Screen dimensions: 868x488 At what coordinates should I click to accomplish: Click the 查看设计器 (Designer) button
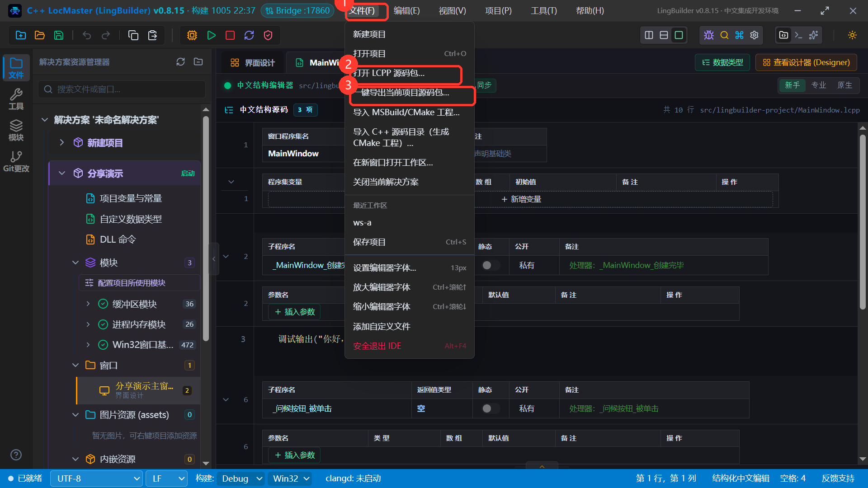coord(807,62)
